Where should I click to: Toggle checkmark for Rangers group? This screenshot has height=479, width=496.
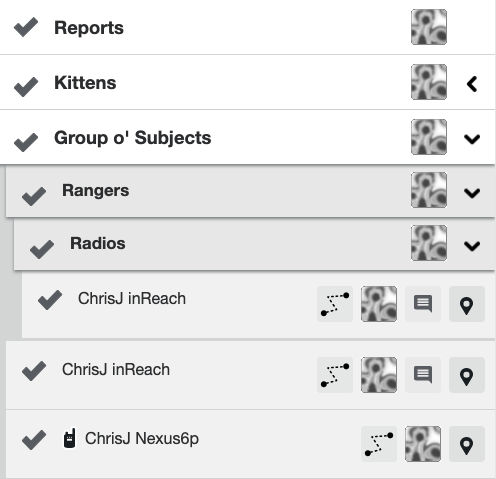[34, 196]
